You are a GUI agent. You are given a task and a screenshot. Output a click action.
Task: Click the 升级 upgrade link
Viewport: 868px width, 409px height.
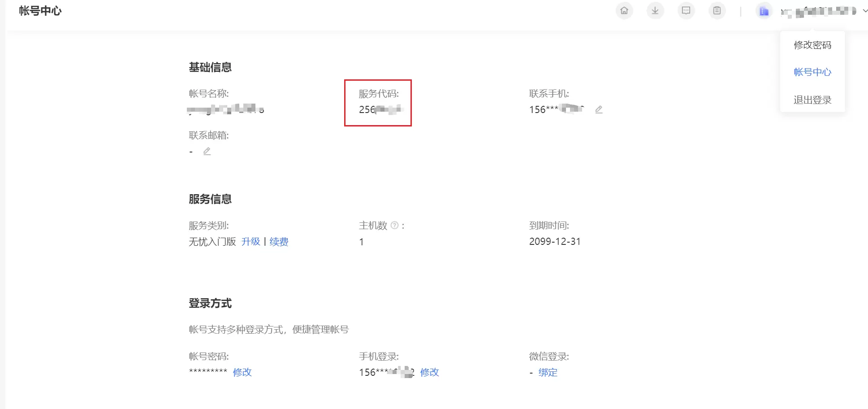point(251,242)
